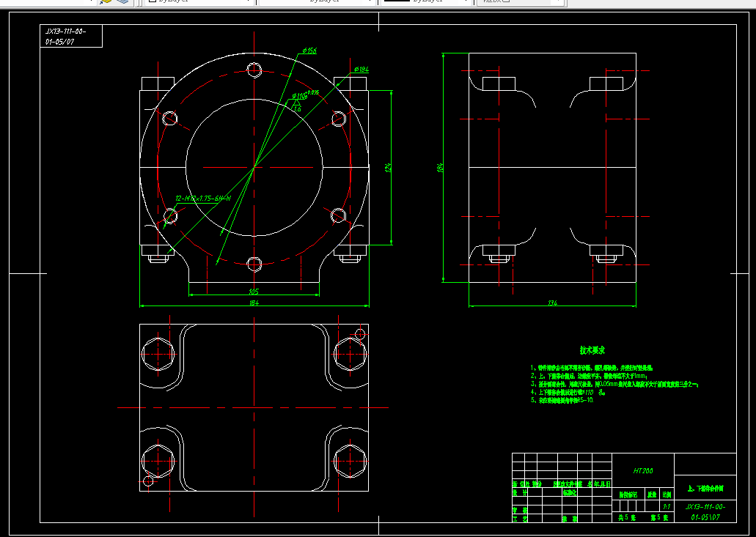Select the ø156 diameter dimension text

coord(309,51)
